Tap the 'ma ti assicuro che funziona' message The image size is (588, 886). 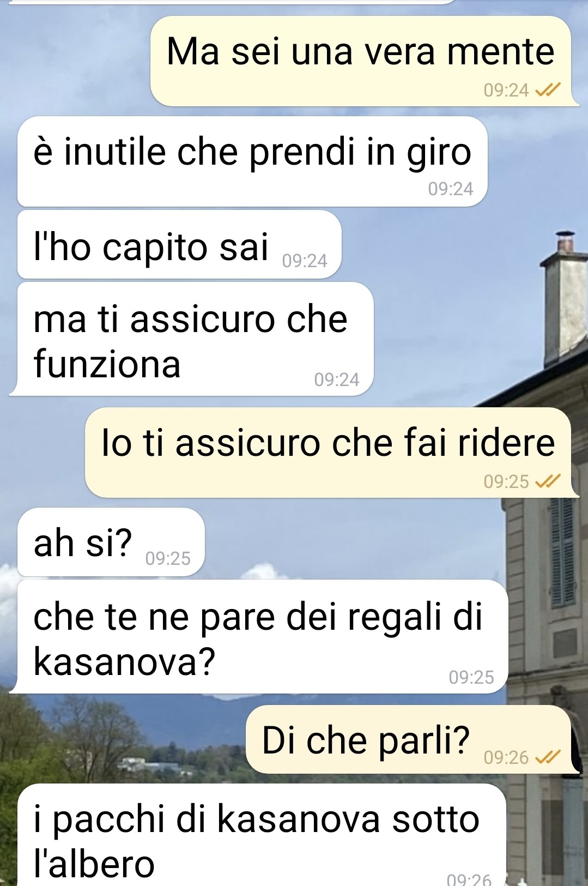[x=194, y=339]
